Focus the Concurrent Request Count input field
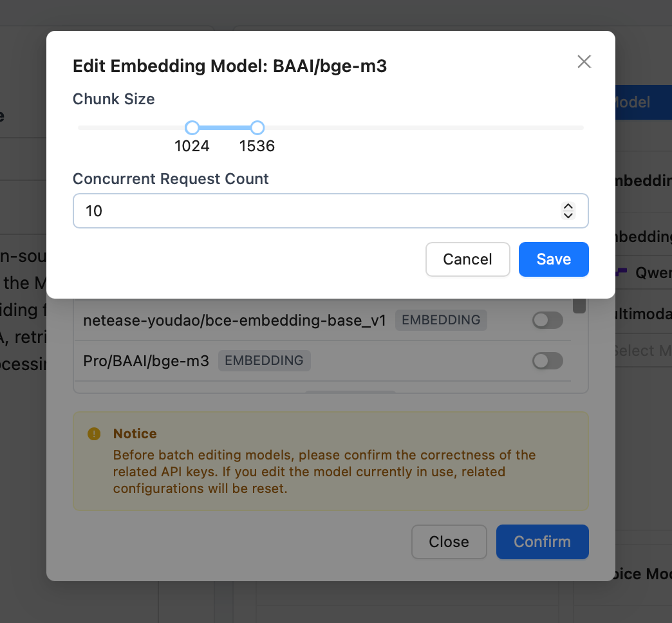The width and height of the screenshot is (672, 623). pyautogui.click(x=315, y=211)
